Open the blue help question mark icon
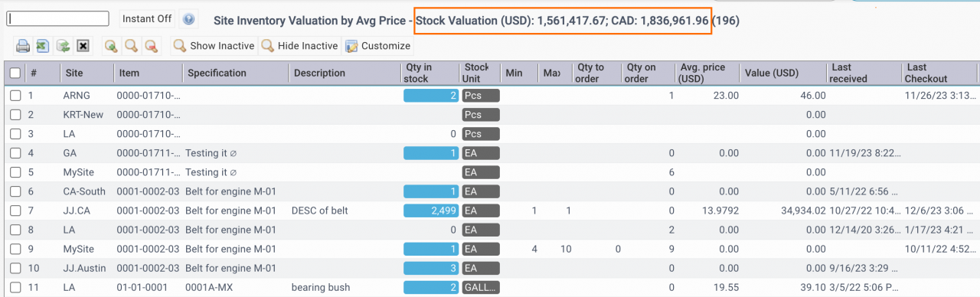The height and width of the screenshot is (297, 980). coord(188,19)
